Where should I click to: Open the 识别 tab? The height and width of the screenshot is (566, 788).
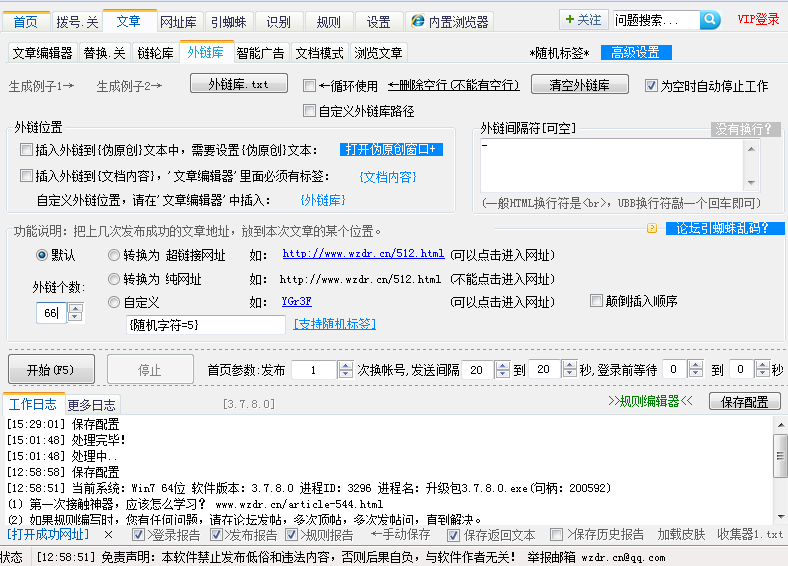278,22
